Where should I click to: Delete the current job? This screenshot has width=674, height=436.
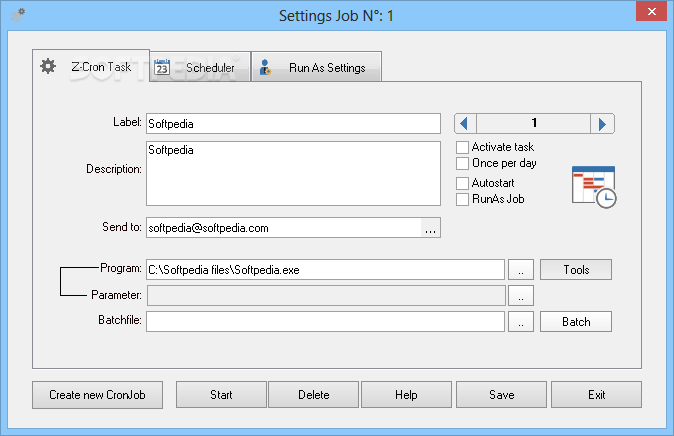tap(313, 395)
